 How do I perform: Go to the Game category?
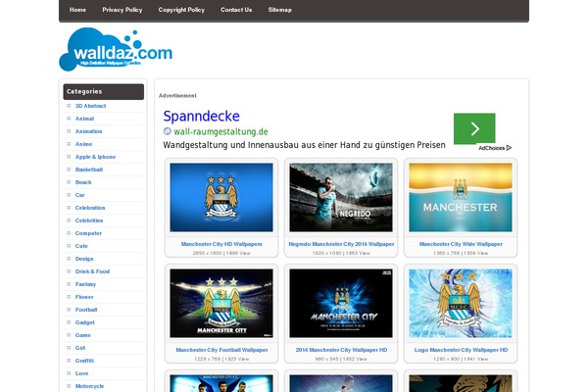(83, 335)
